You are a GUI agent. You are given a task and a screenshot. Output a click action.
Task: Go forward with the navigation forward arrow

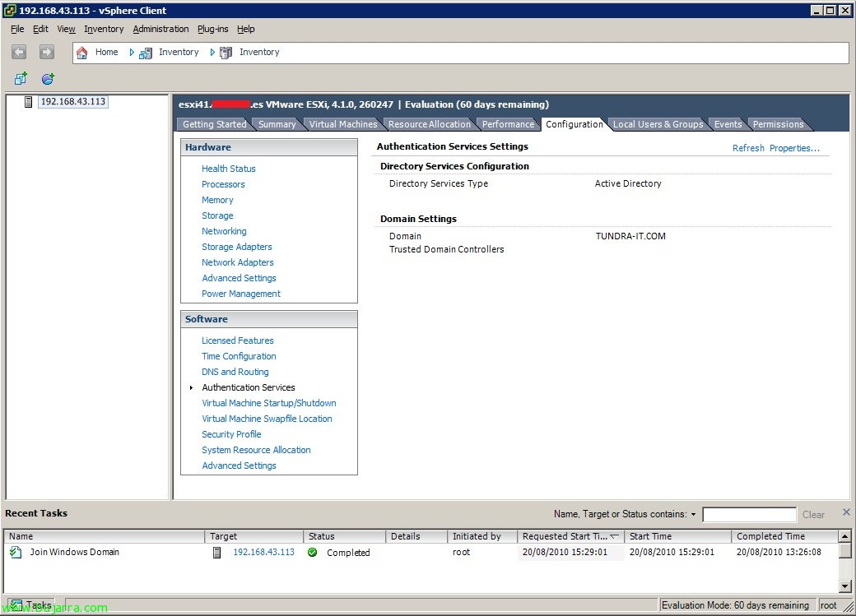[x=46, y=52]
